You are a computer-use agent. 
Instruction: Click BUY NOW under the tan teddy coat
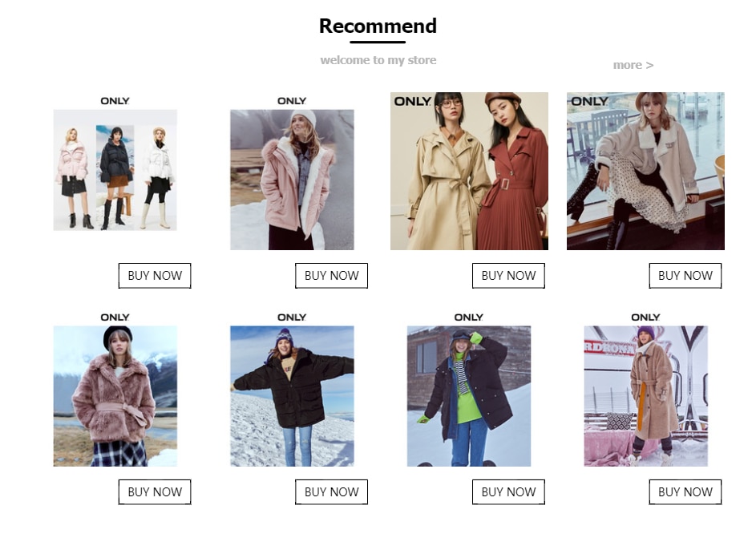685,492
